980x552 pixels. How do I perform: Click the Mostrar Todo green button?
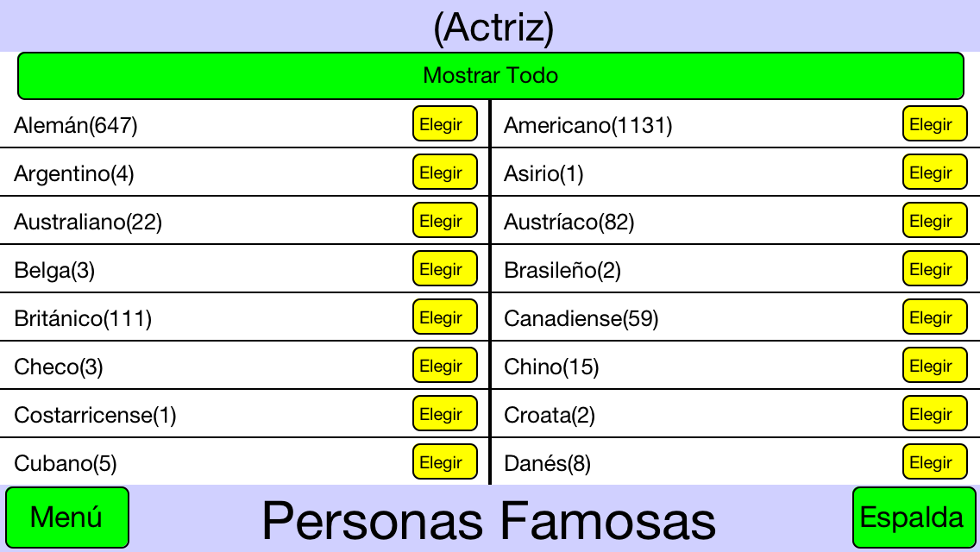tap(491, 76)
